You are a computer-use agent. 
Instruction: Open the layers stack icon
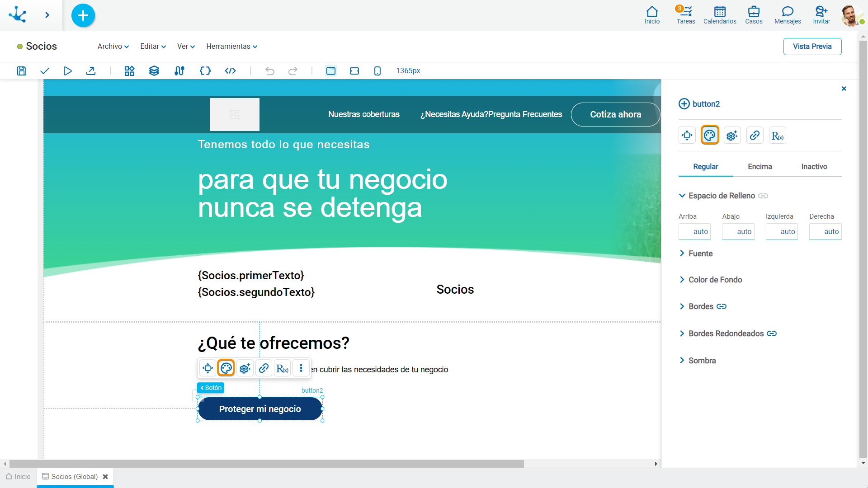154,71
